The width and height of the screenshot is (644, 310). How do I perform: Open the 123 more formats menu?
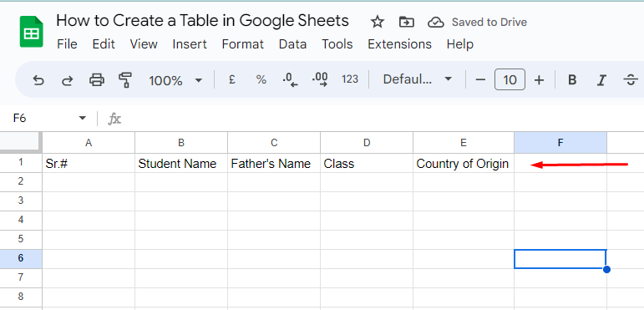349,79
